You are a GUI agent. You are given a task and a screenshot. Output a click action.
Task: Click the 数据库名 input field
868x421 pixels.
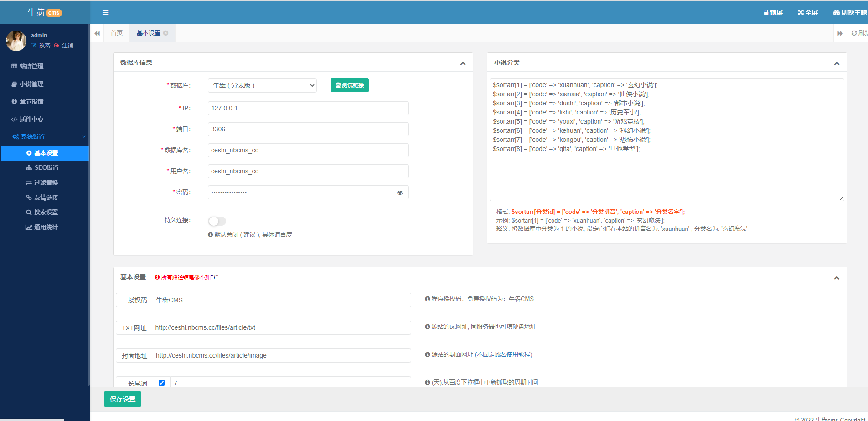pyautogui.click(x=308, y=150)
